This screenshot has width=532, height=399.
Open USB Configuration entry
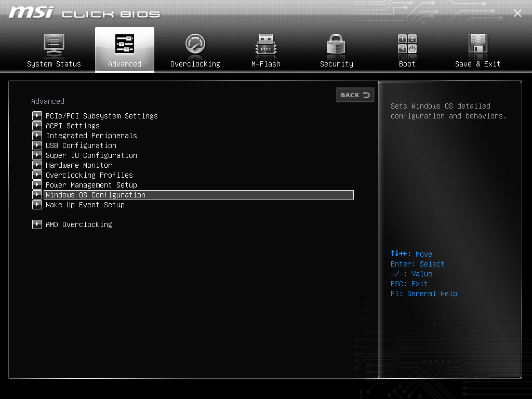click(x=81, y=145)
